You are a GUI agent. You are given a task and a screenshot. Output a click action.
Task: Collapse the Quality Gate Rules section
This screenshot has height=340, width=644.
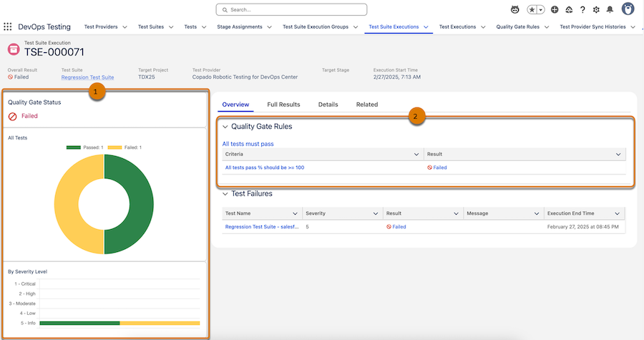pyautogui.click(x=225, y=127)
